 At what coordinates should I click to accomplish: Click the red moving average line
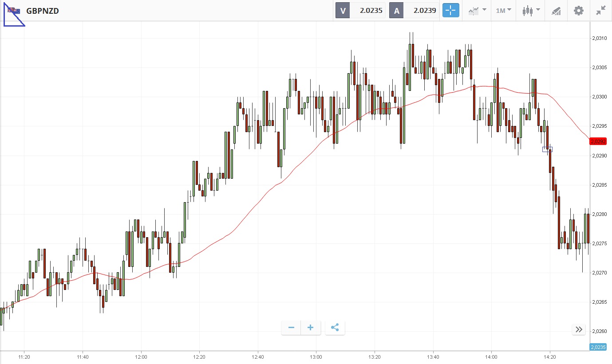266,192
